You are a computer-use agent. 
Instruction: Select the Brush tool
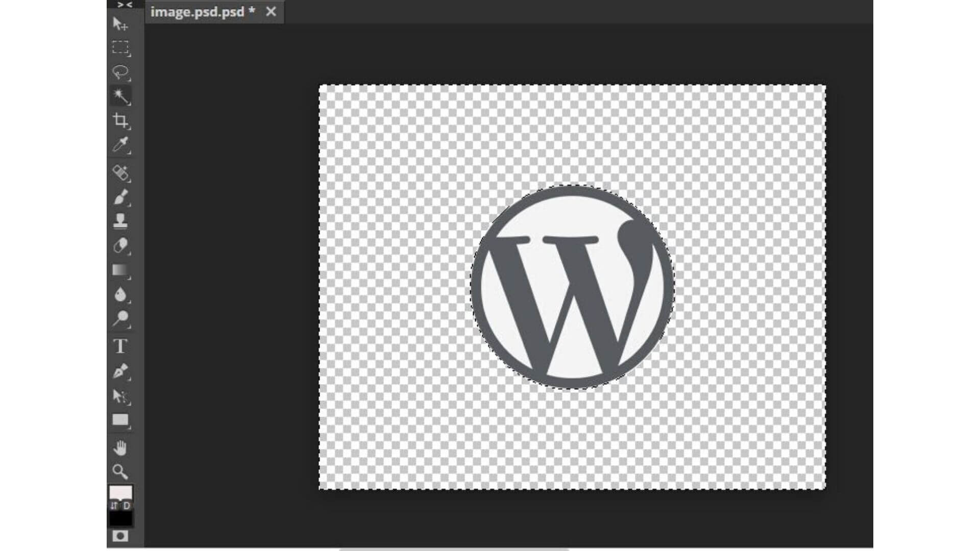(x=120, y=197)
